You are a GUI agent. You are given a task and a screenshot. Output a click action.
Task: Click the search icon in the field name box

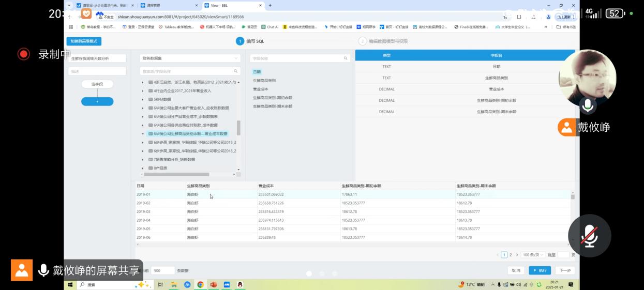click(346, 58)
